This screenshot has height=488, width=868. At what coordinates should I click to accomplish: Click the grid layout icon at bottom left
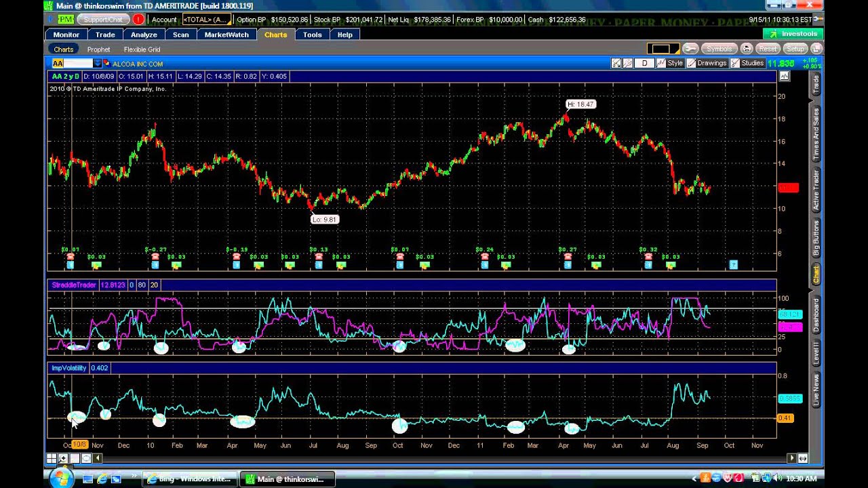tap(52, 459)
